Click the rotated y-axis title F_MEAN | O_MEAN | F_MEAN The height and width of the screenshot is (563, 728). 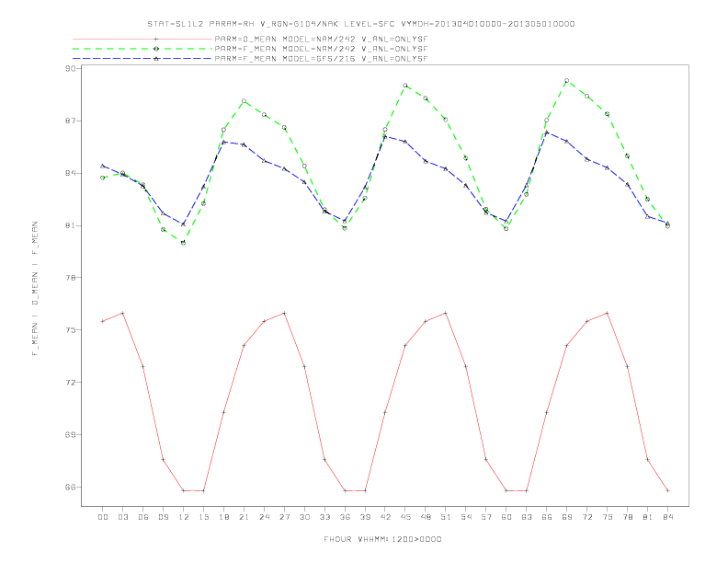coord(35,289)
